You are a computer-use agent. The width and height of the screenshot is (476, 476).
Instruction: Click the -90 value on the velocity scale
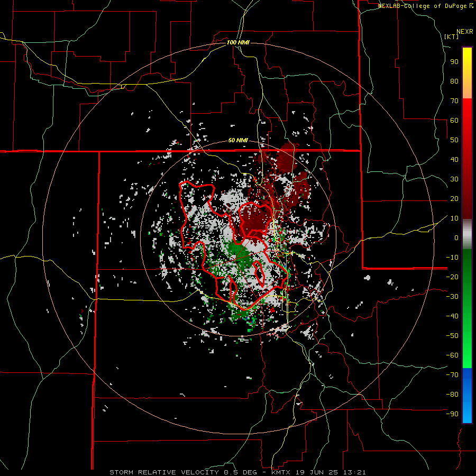coord(452,414)
